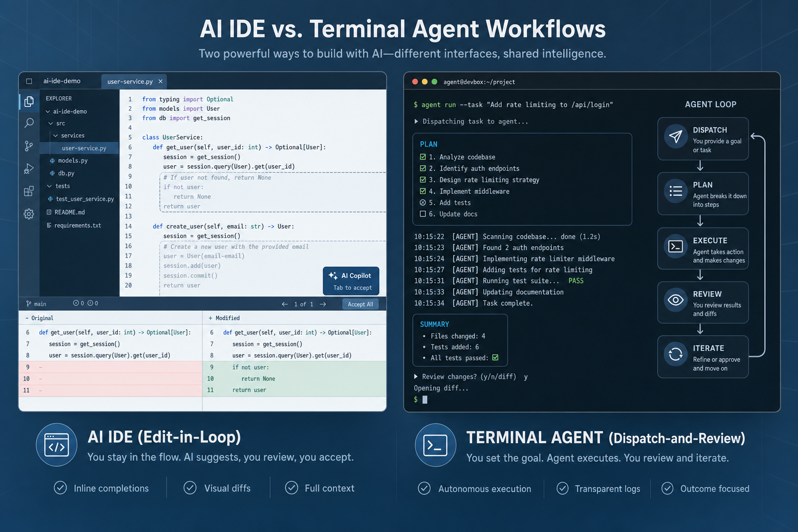Open the Run and Debug icon
This screenshot has width=798, height=532.
click(x=29, y=168)
